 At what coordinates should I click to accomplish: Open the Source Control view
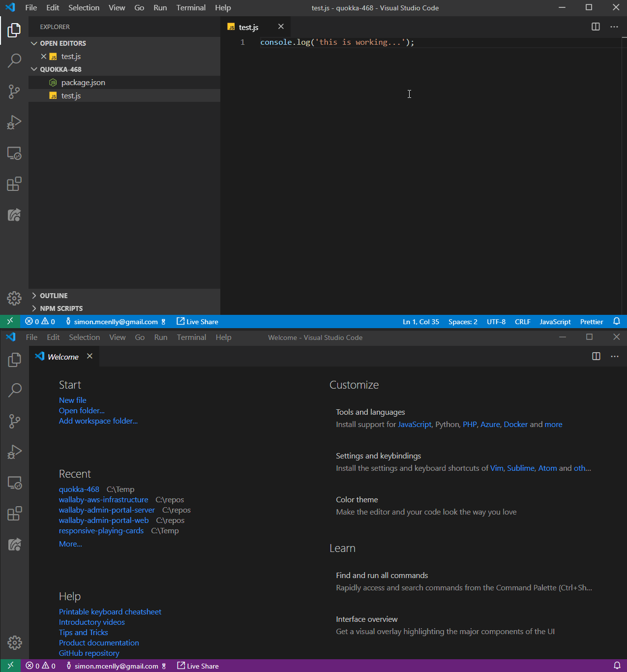click(x=14, y=92)
